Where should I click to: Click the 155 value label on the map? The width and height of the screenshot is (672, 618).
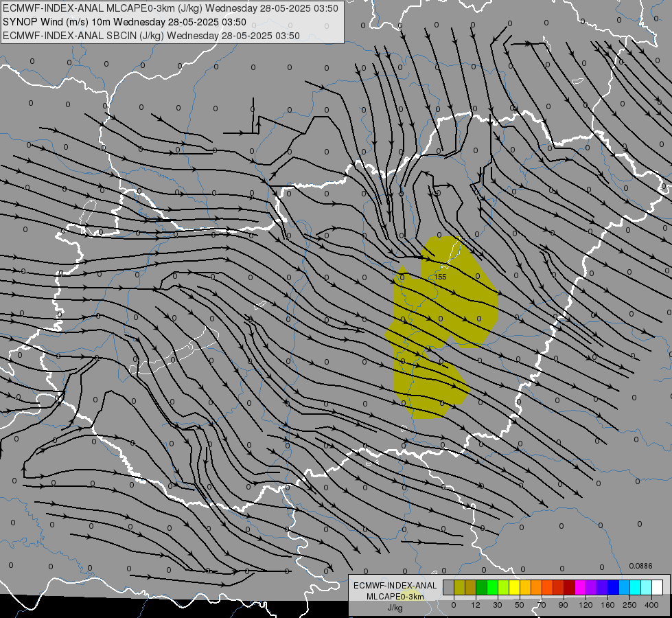[440, 277]
